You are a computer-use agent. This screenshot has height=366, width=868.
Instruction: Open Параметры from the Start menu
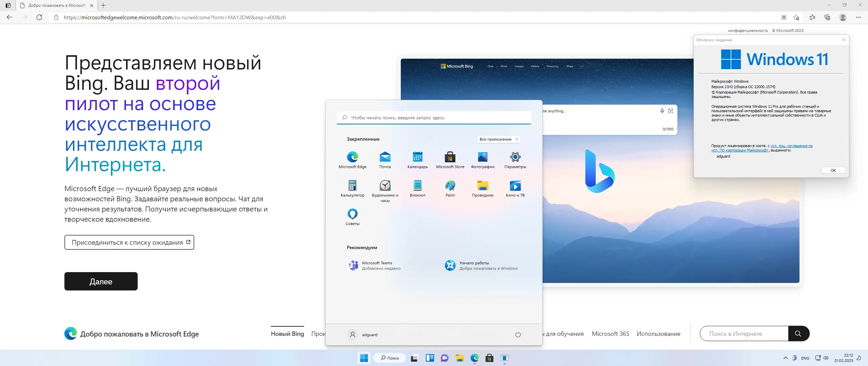coord(515,157)
